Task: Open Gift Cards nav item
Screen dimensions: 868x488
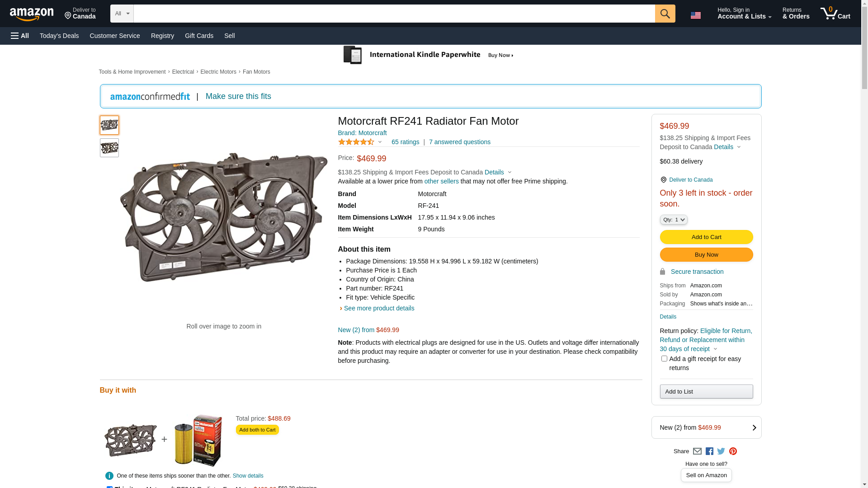Action: (199, 36)
